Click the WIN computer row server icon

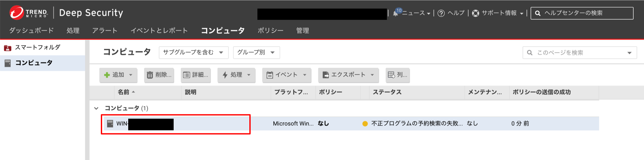[x=110, y=124]
